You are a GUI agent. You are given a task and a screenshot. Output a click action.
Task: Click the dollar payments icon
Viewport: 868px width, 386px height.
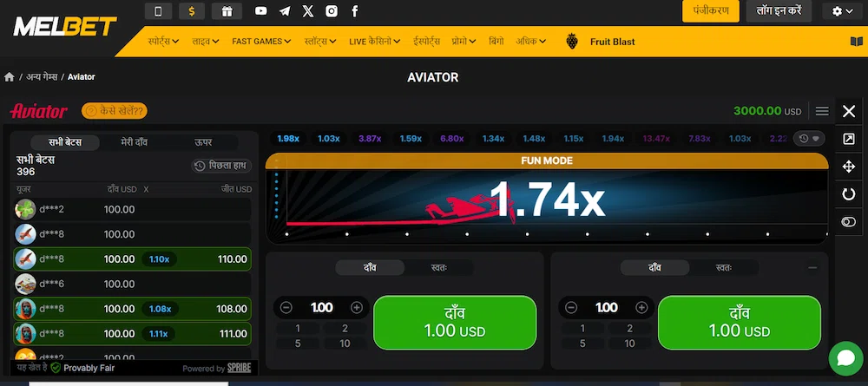(192, 11)
